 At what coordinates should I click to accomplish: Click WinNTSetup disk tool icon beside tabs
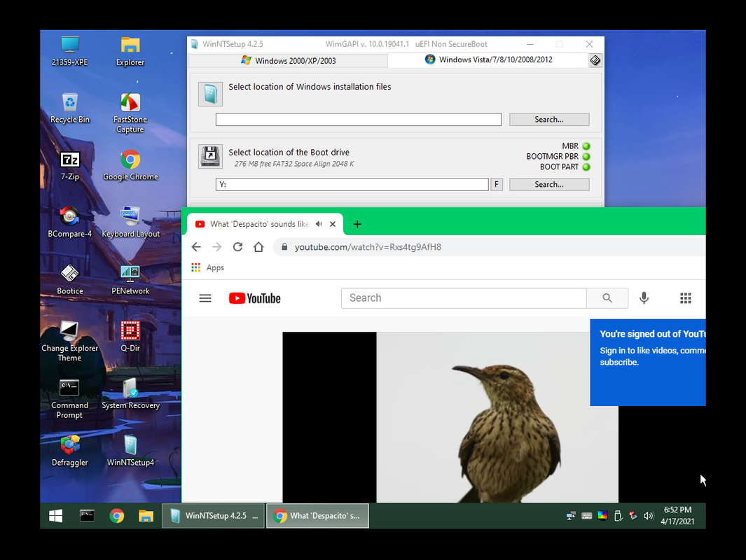[595, 60]
